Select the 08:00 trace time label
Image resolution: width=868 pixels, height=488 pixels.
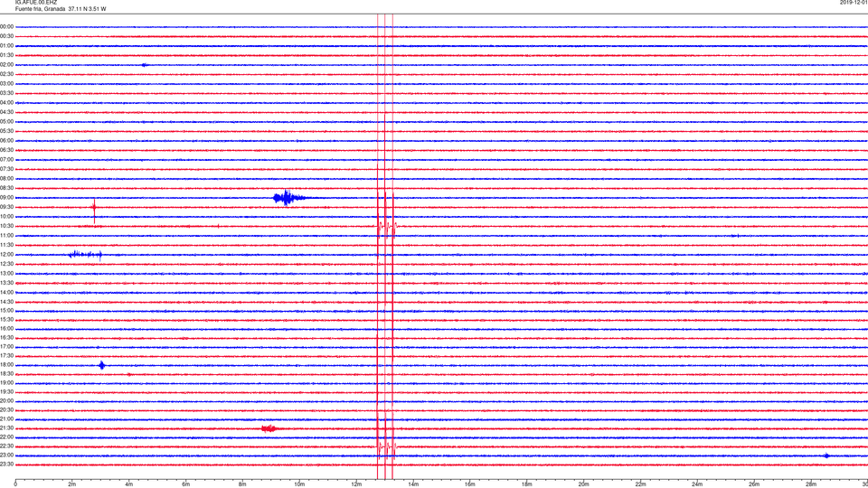(7, 178)
